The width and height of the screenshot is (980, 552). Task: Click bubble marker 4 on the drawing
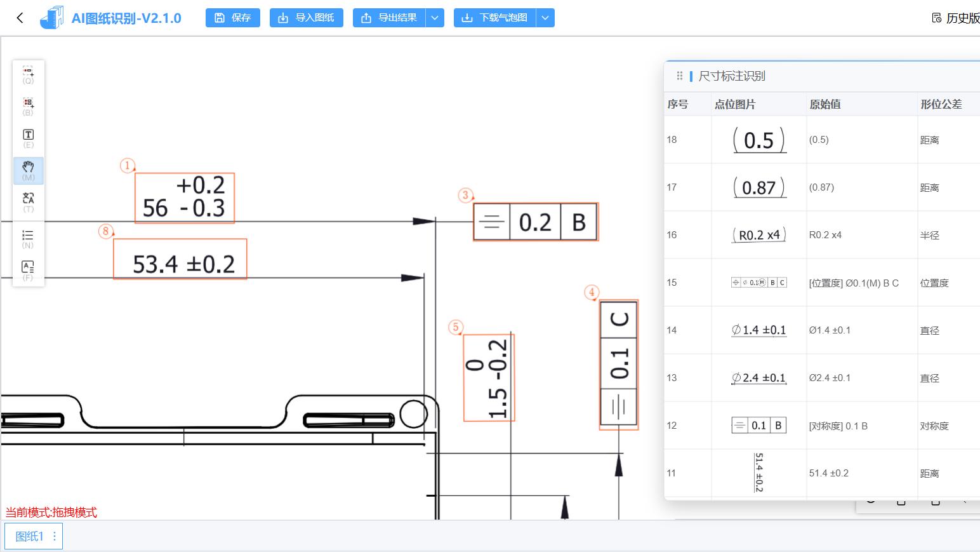coord(592,292)
